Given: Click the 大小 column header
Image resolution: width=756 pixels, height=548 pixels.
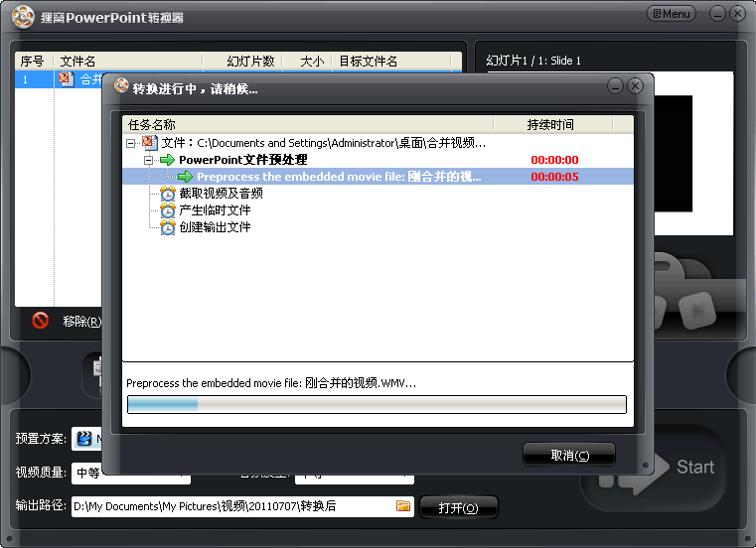Looking at the screenshot, I should pos(307,61).
